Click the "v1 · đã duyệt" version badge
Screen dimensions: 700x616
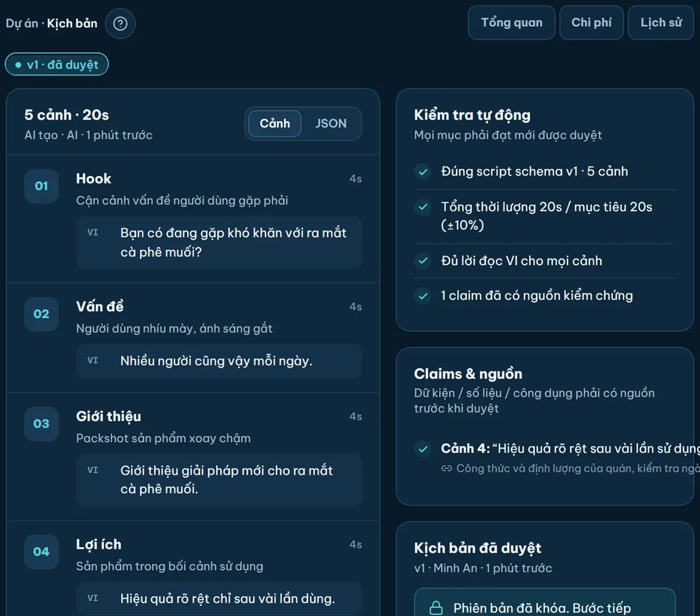tap(57, 64)
